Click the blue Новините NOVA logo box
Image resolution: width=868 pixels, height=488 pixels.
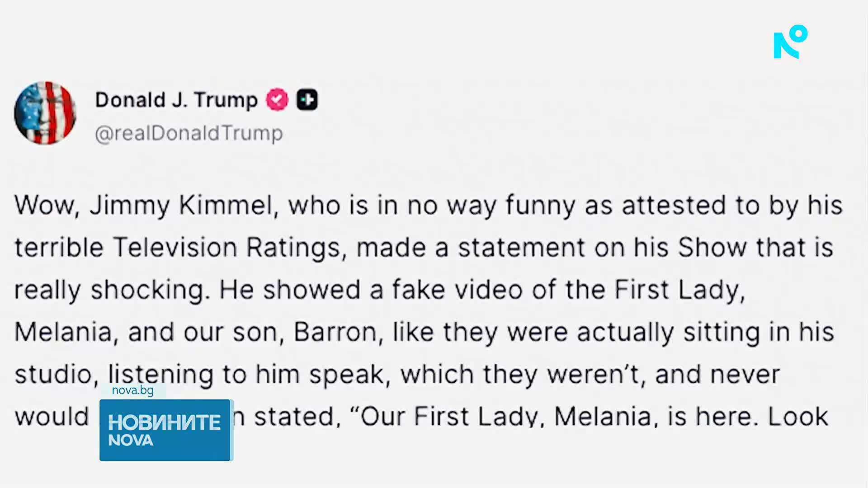(165, 430)
